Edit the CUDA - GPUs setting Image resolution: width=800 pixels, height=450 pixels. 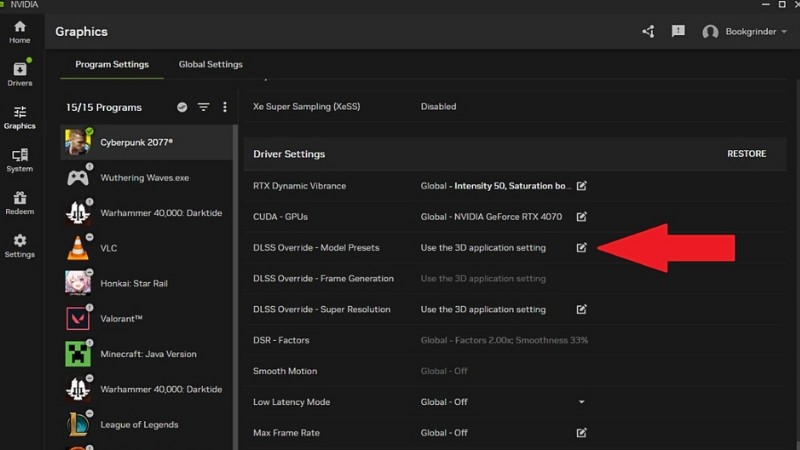[x=581, y=217]
